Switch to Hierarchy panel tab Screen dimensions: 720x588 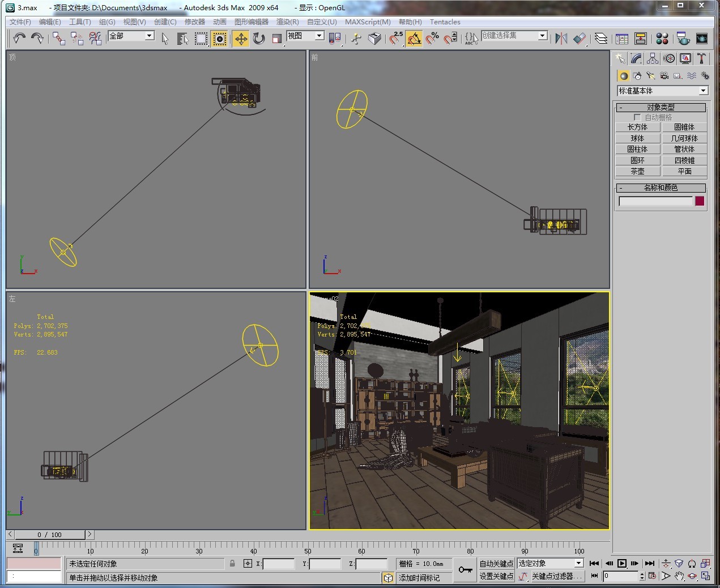tap(653, 58)
